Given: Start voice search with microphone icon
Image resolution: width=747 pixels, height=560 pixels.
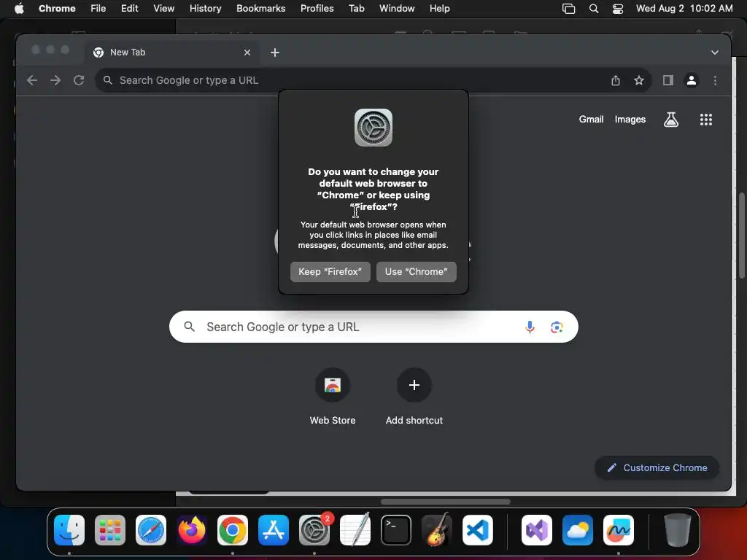Looking at the screenshot, I should click(x=530, y=327).
